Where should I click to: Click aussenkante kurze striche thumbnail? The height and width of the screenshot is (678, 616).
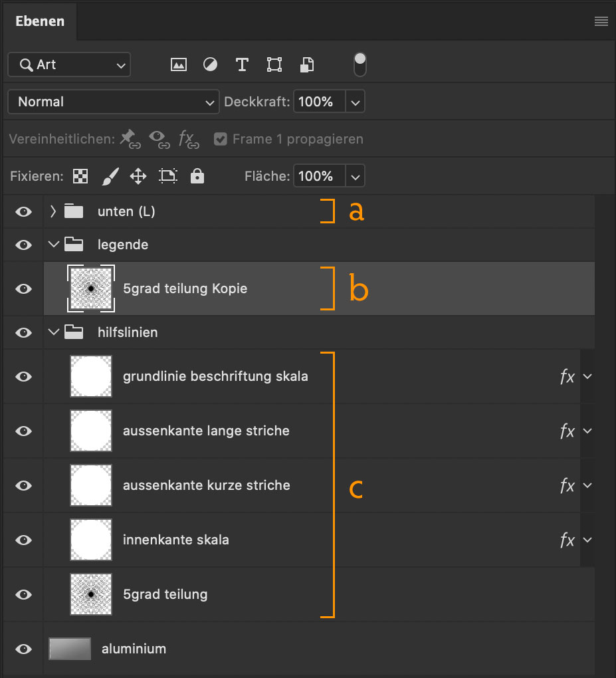[91, 485]
